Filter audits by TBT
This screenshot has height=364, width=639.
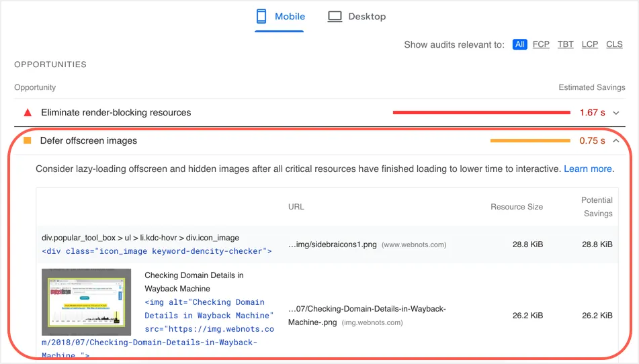(x=566, y=44)
